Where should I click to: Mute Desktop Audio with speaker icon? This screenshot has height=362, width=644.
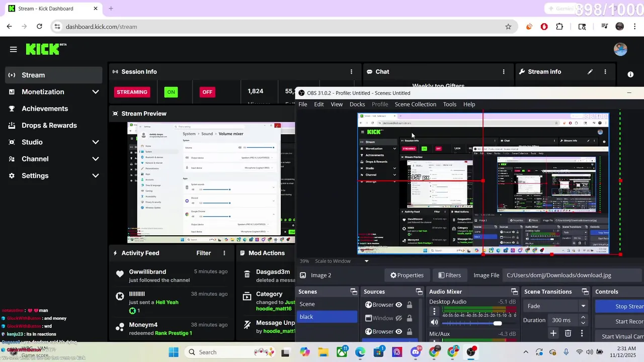pyautogui.click(x=434, y=323)
